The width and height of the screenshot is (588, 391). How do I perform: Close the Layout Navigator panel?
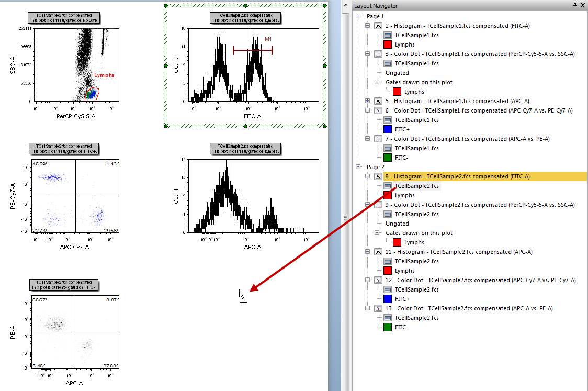(x=583, y=5)
